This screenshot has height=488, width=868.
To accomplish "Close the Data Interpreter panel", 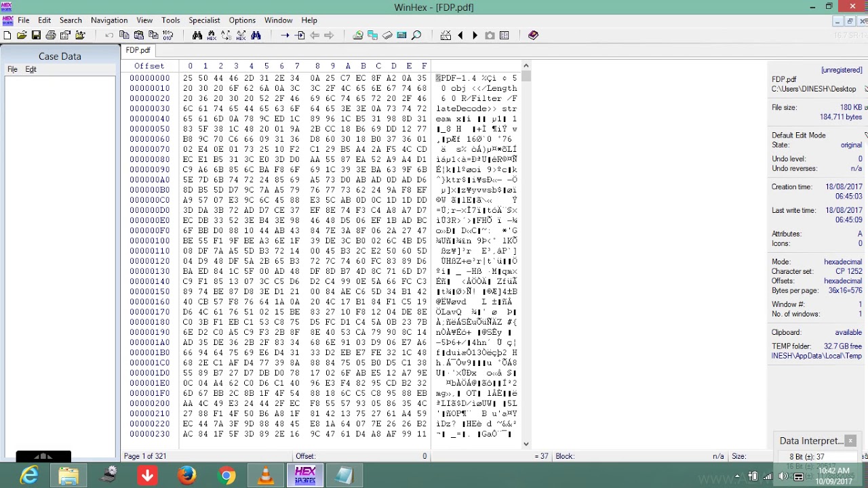I will point(850,441).
